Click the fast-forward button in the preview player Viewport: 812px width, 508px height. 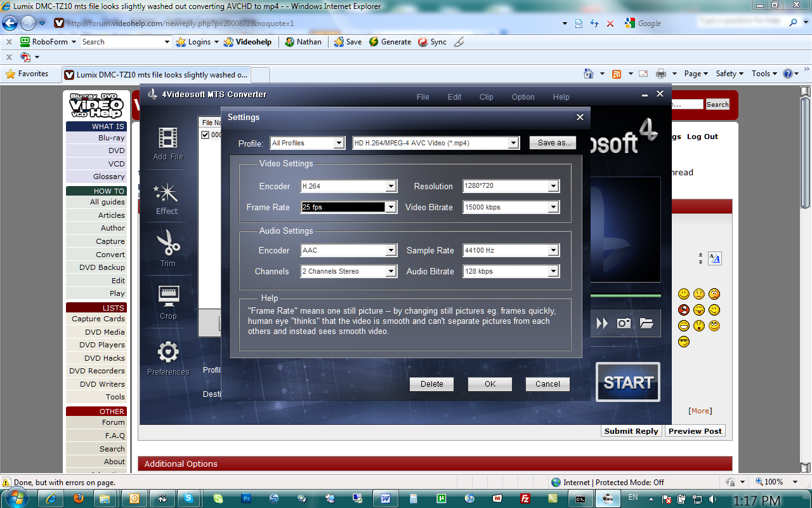click(x=601, y=323)
